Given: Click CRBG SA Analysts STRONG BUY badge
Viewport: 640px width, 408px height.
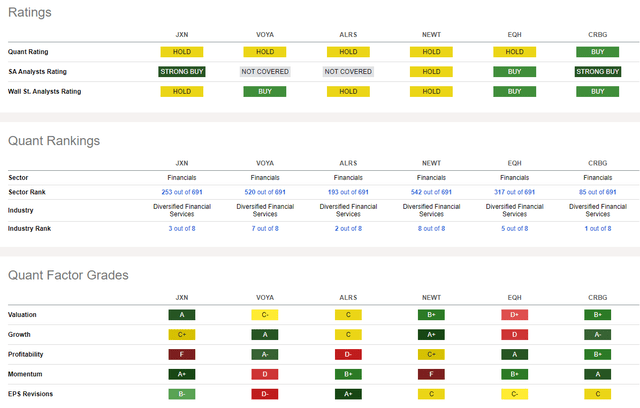Looking at the screenshot, I should 598,72.
